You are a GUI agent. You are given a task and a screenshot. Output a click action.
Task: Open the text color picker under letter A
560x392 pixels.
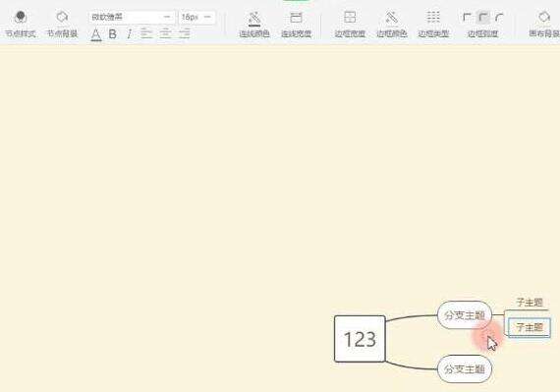(95, 34)
